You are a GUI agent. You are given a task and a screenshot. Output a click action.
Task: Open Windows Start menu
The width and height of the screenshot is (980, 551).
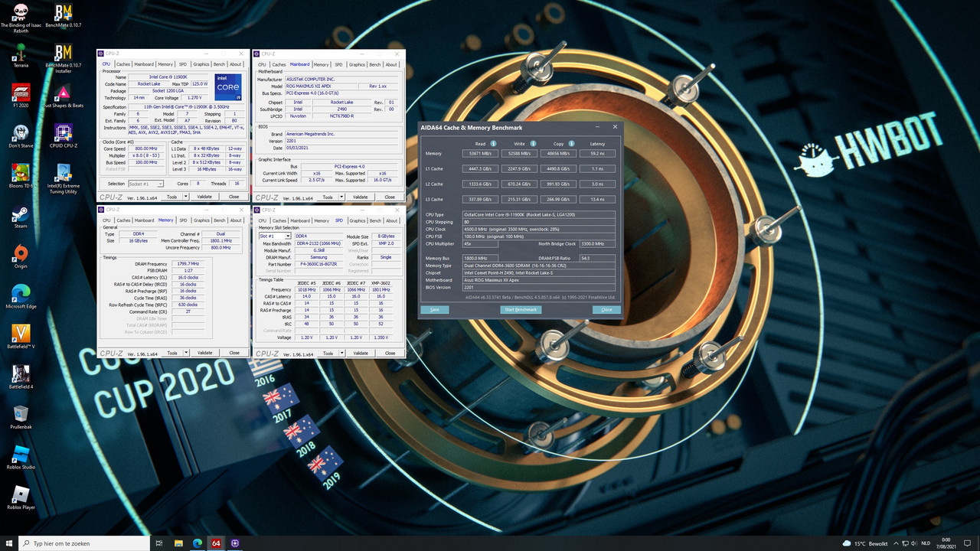click(8, 543)
